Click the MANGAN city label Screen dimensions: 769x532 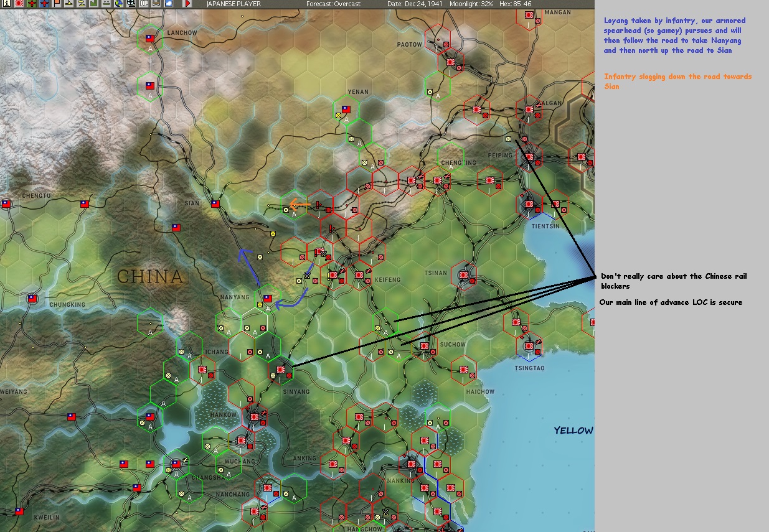(557, 12)
